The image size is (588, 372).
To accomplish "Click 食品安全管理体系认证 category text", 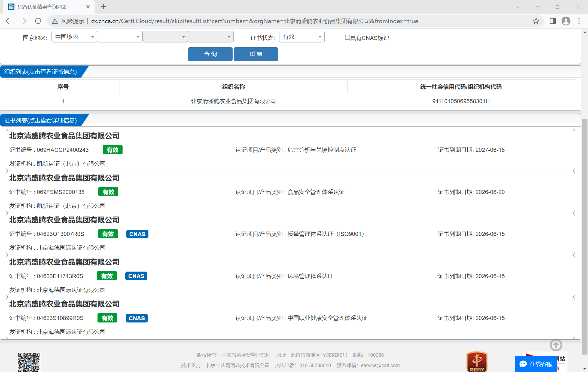I will coord(316,192).
